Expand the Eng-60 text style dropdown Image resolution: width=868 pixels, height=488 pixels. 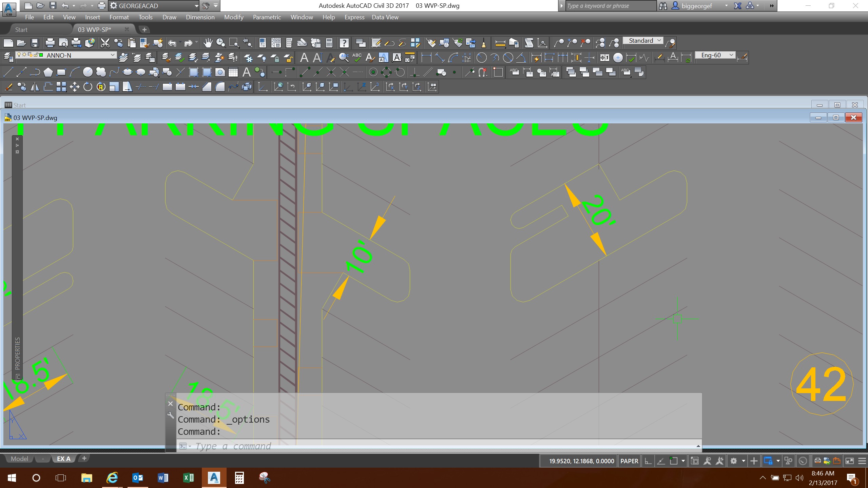731,55
